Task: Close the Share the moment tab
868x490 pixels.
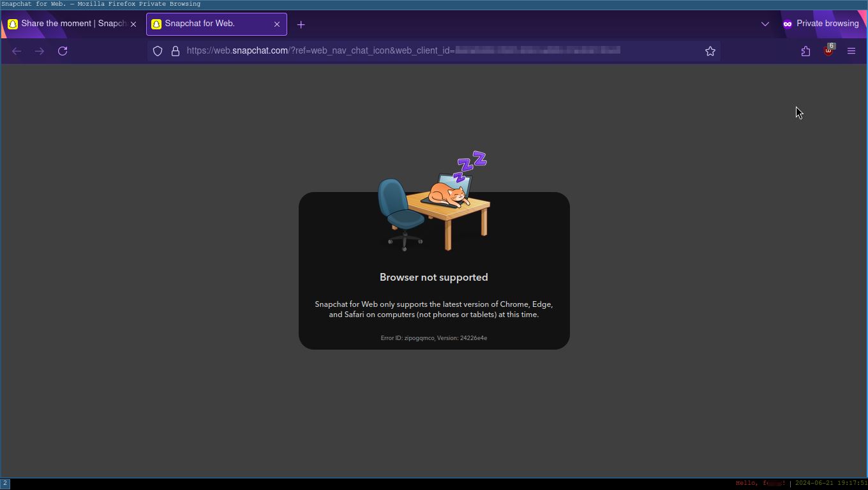Action: click(x=133, y=24)
